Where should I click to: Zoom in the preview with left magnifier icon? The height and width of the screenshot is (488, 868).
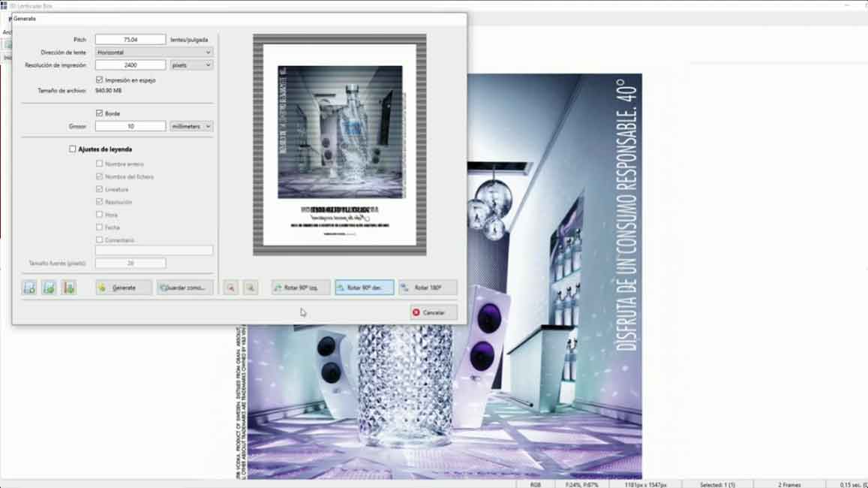click(x=231, y=288)
